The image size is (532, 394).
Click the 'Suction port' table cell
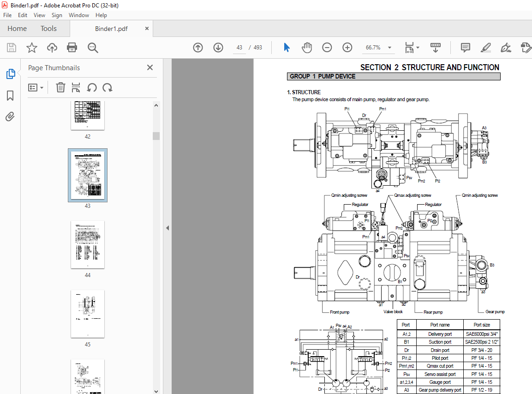pos(440,342)
